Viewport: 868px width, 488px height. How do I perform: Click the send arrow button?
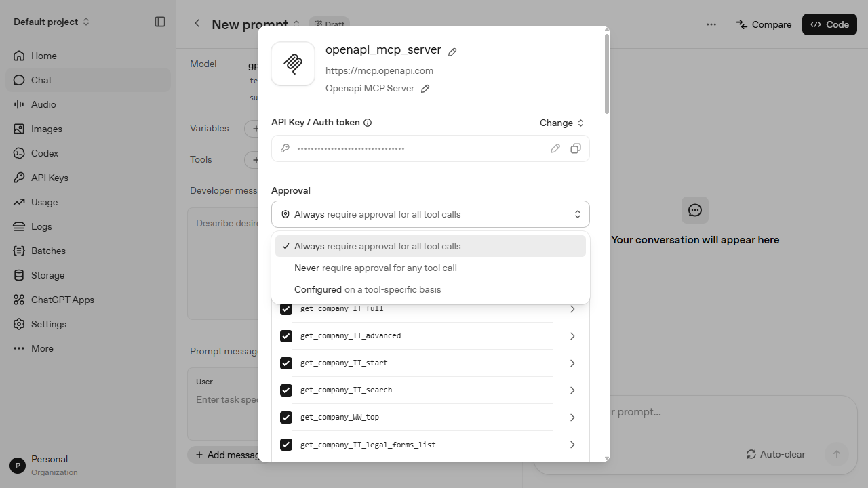[x=837, y=454]
